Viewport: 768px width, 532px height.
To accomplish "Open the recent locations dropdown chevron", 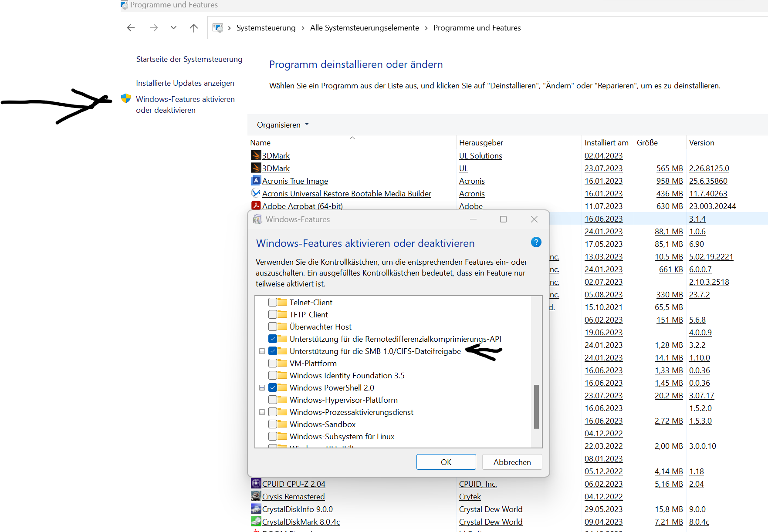I will click(x=173, y=28).
